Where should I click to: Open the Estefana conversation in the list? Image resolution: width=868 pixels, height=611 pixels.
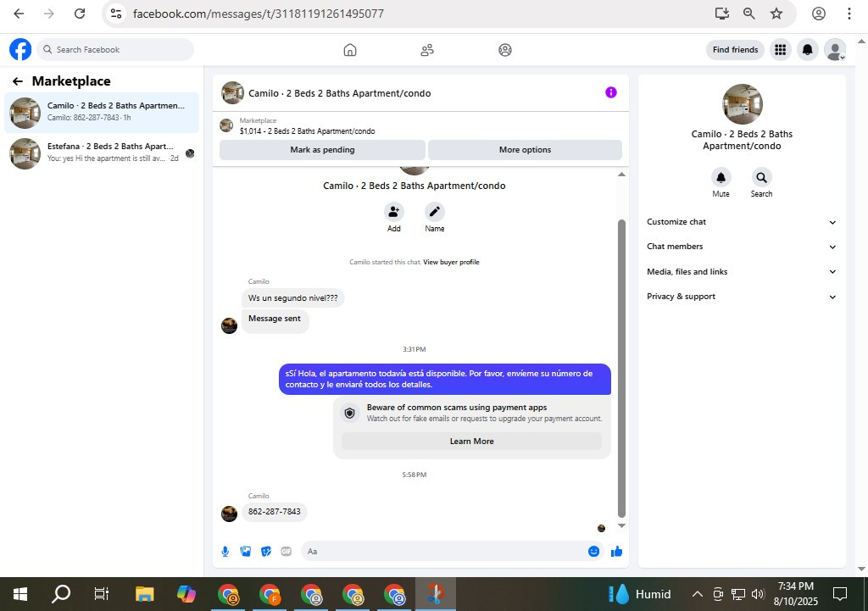point(102,153)
